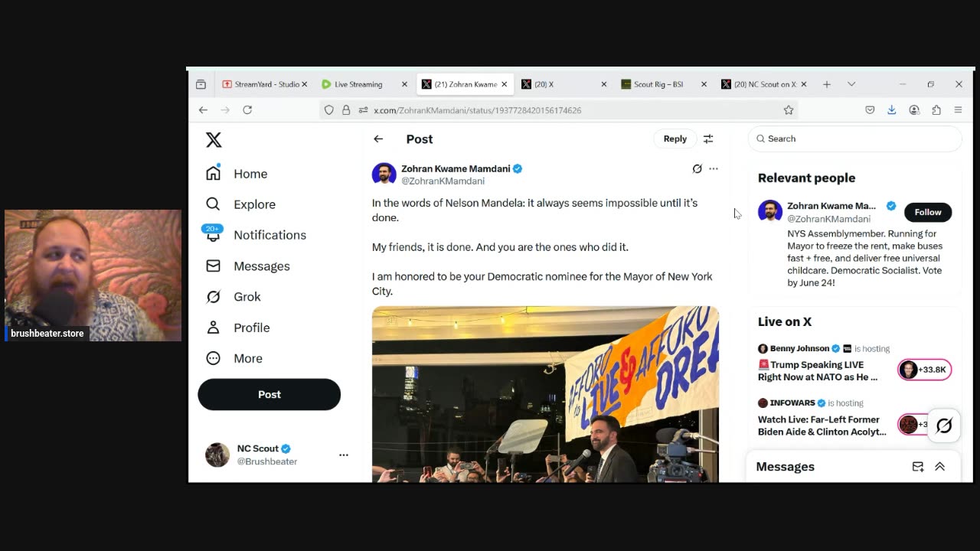Click the Reply button in the post header

click(675, 139)
